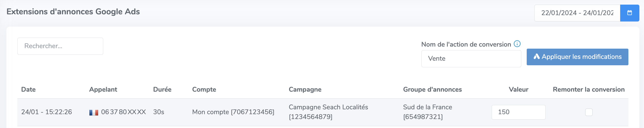
Task: Click the Vente conversion action field
Action: pos(471,59)
